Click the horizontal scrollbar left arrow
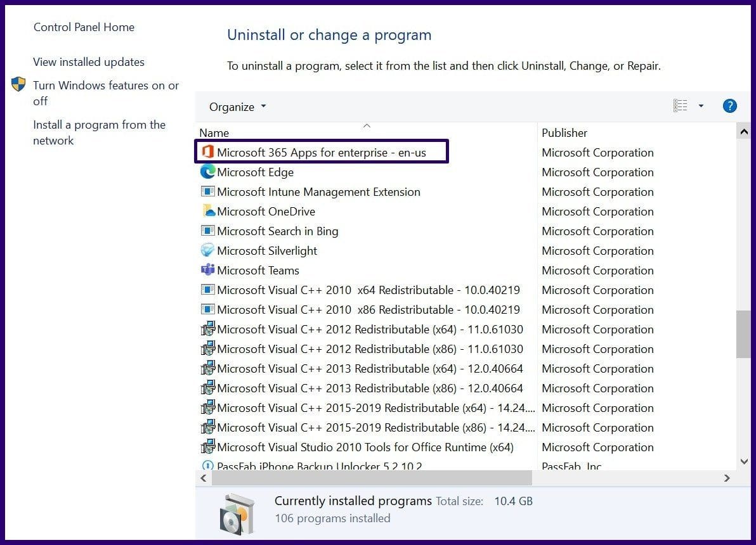This screenshot has height=545, width=756. coord(204,478)
